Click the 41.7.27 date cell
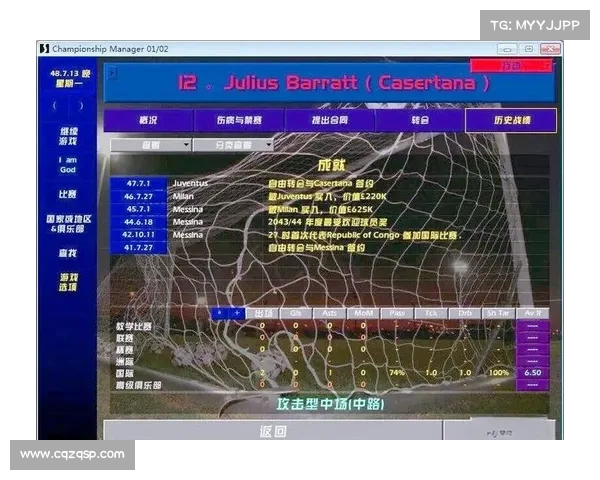 coord(139,248)
